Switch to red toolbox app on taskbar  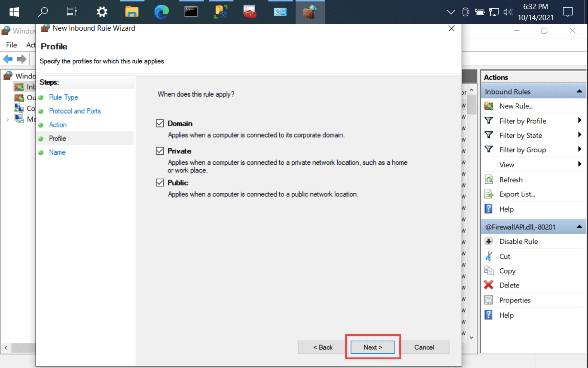coord(250,12)
